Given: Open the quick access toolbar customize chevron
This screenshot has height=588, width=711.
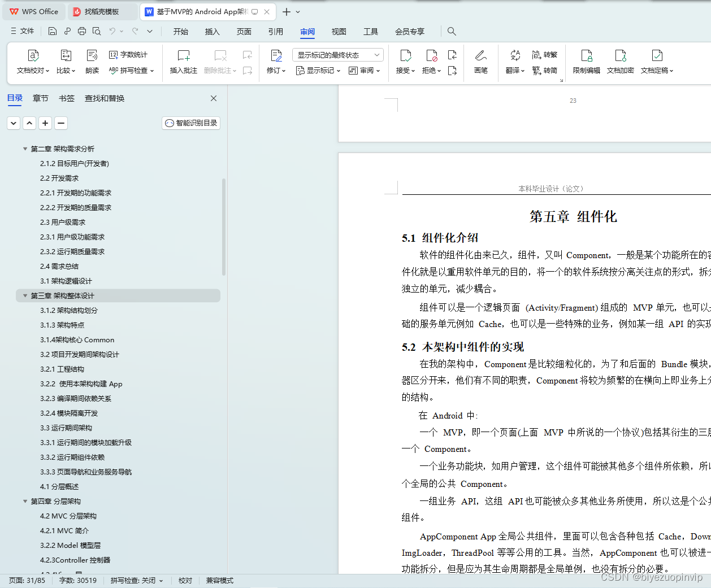Looking at the screenshot, I should point(150,31).
